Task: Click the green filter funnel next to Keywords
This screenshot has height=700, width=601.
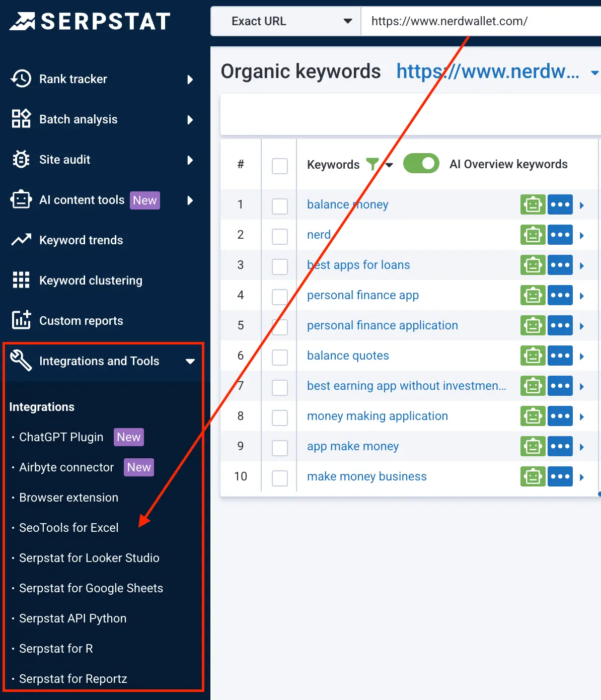Action: pos(372,164)
